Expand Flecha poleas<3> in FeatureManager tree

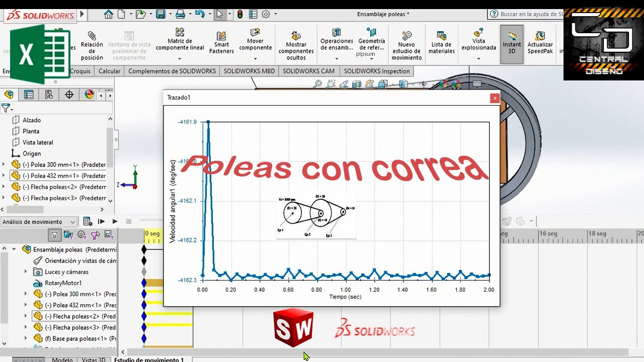click(x=4, y=198)
